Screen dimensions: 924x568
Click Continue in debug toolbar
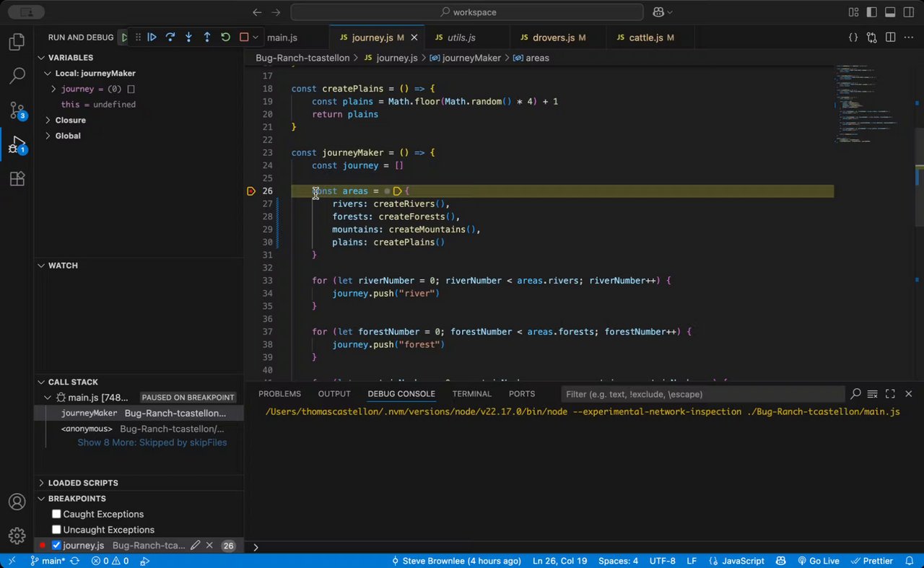[x=152, y=38]
